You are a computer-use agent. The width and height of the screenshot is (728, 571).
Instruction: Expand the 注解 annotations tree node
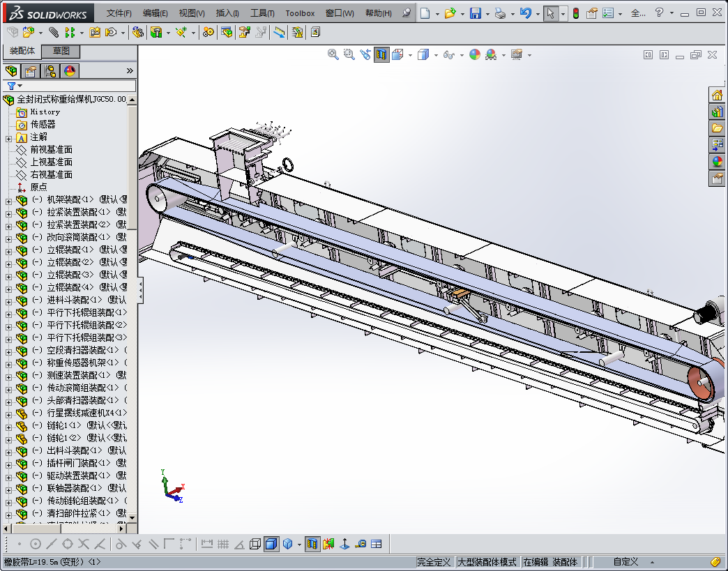[x=8, y=137]
